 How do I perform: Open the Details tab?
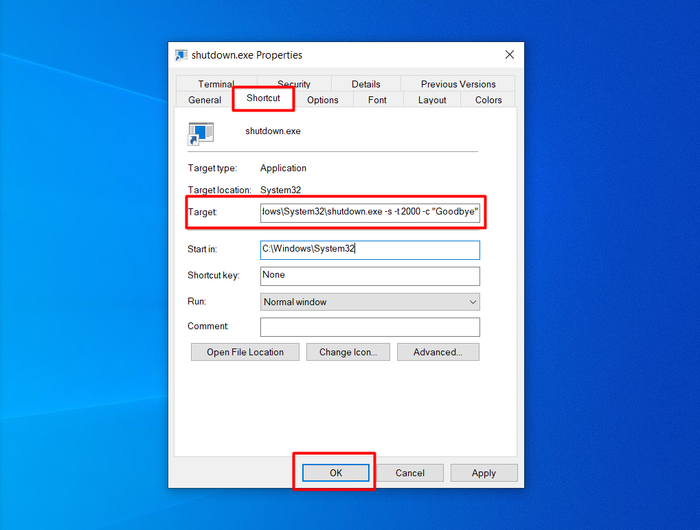[x=366, y=84]
